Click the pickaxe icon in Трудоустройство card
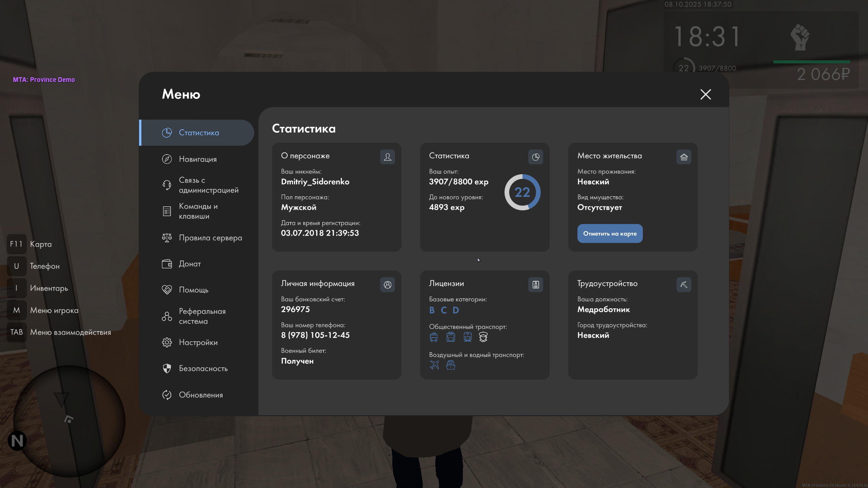The image size is (868, 488). pyautogui.click(x=684, y=285)
